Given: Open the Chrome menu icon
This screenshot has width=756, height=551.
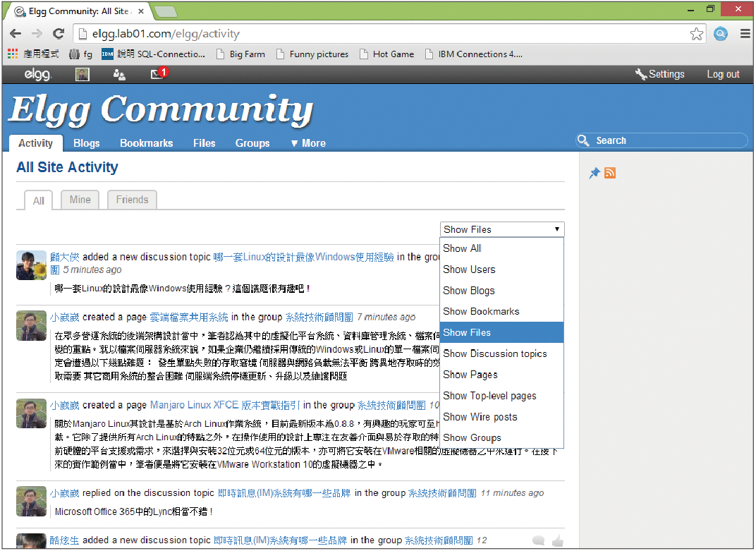Looking at the screenshot, I should (745, 34).
